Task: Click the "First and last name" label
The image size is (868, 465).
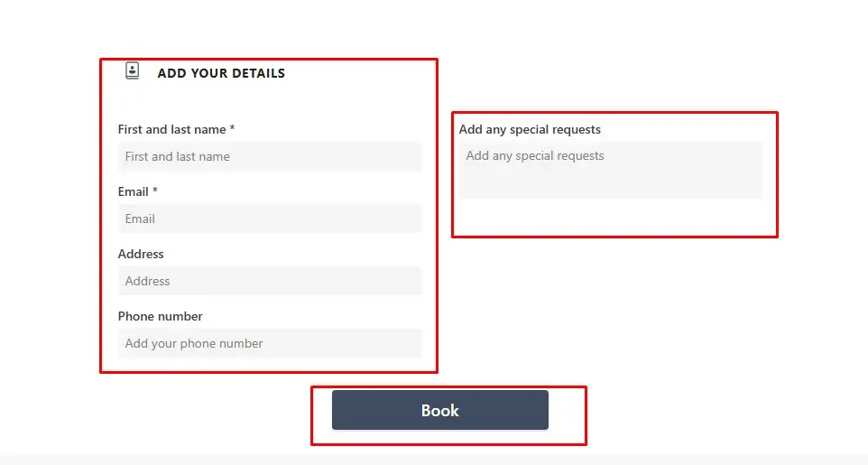Action: [171, 129]
